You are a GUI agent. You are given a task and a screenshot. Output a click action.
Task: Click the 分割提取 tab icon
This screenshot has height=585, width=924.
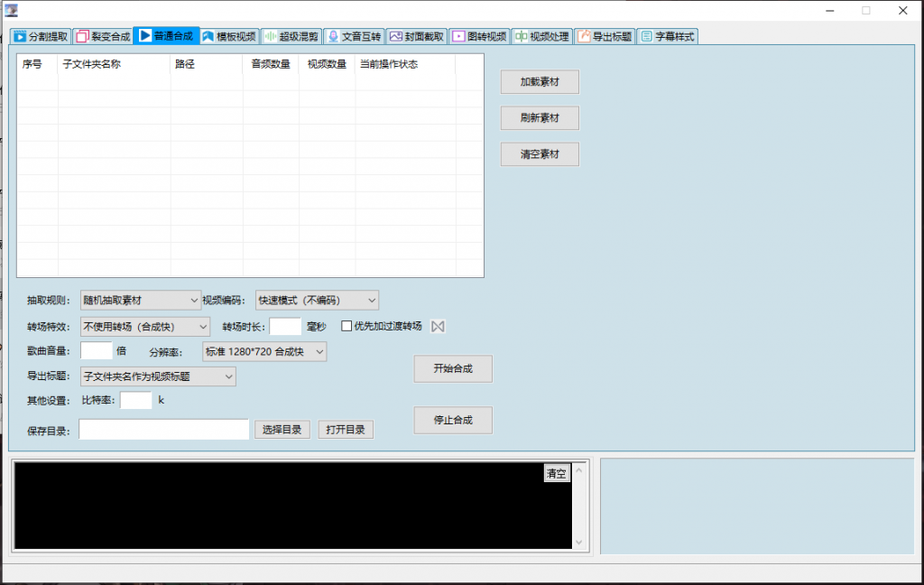click(x=19, y=37)
